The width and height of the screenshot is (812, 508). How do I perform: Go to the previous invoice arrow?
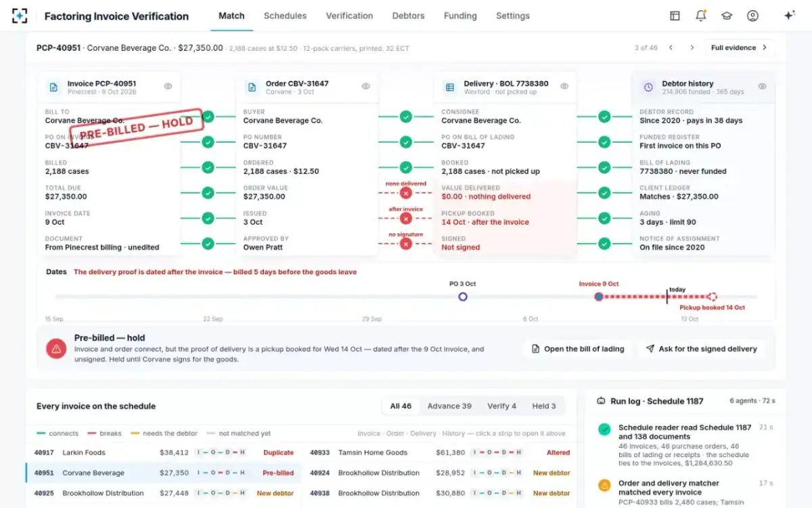tap(671, 47)
